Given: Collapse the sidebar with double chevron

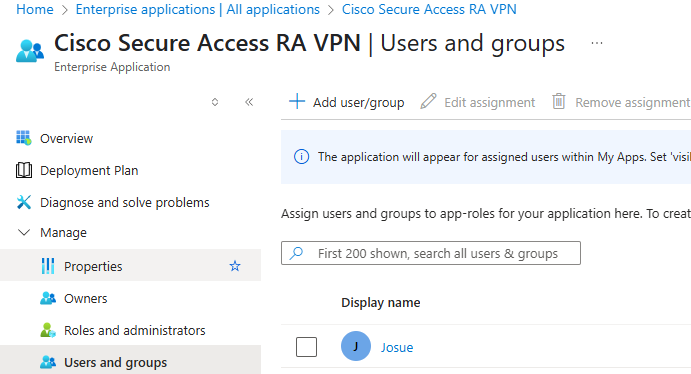Looking at the screenshot, I should tap(249, 102).
